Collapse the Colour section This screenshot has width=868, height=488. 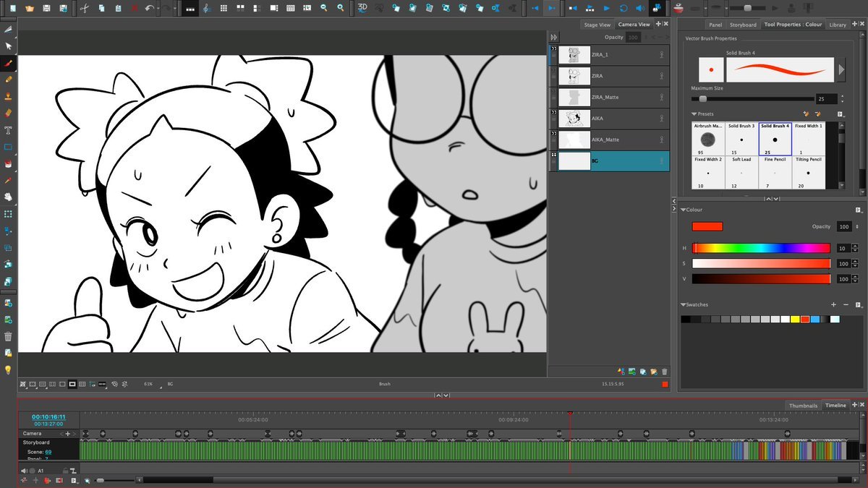[x=684, y=210]
